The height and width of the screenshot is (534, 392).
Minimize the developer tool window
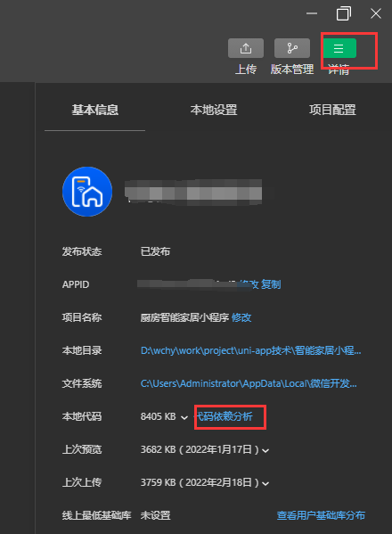tap(312, 13)
